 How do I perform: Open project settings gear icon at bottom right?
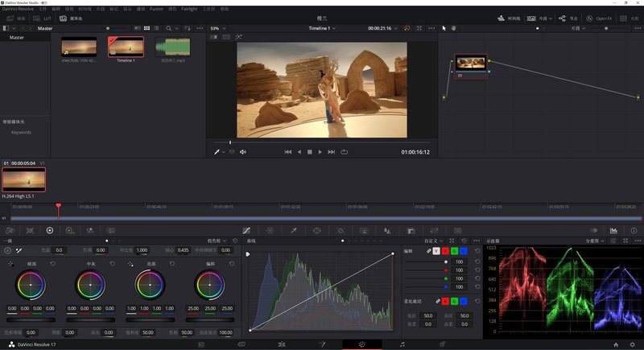633,344
